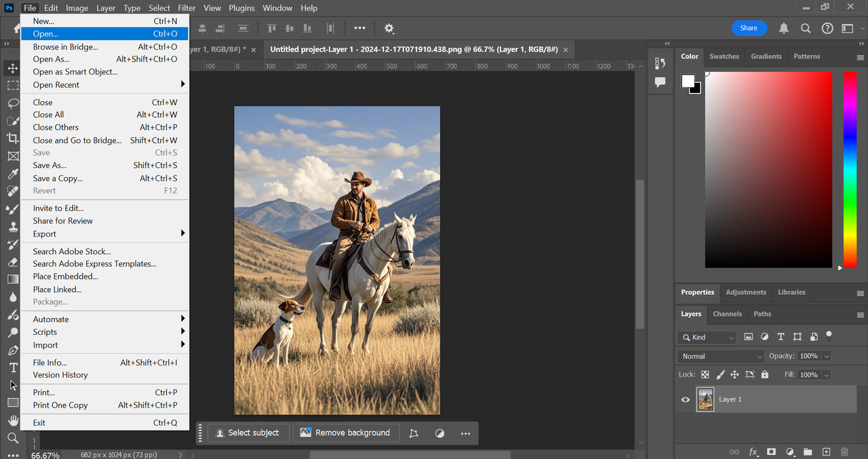Turn off the layer filtering switch

pos(829,336)
